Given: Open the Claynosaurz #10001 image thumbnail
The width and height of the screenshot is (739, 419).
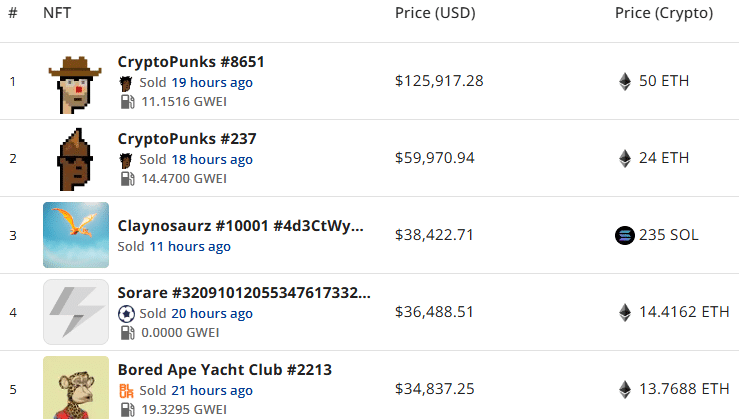Looking at the screenshot, I should click(76, 235).
